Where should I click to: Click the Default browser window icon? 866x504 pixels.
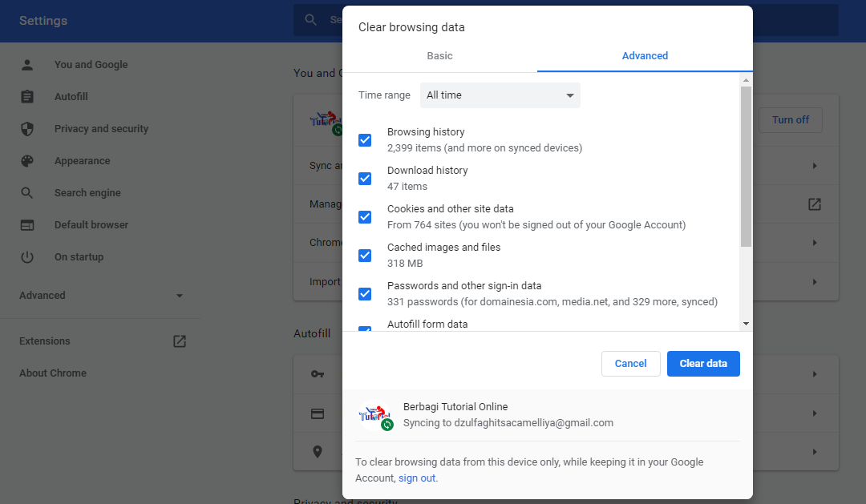[27, 224]
